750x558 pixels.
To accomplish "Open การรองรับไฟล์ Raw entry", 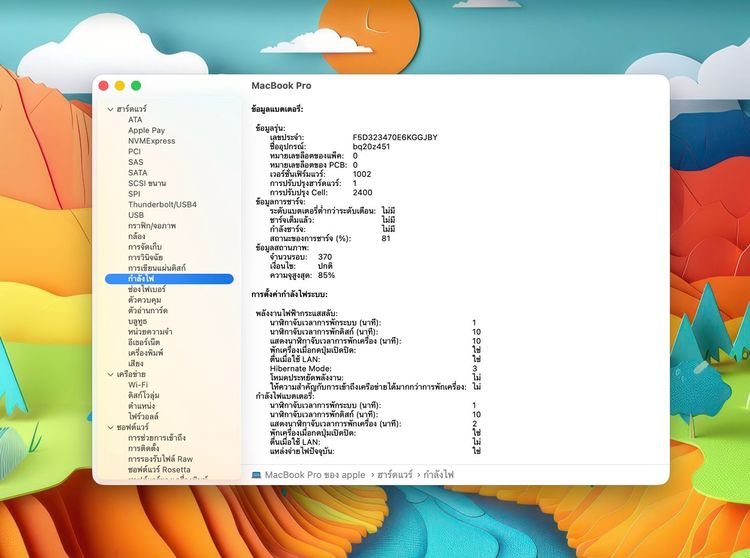I will pyautogui.click(x=160, y=459).
